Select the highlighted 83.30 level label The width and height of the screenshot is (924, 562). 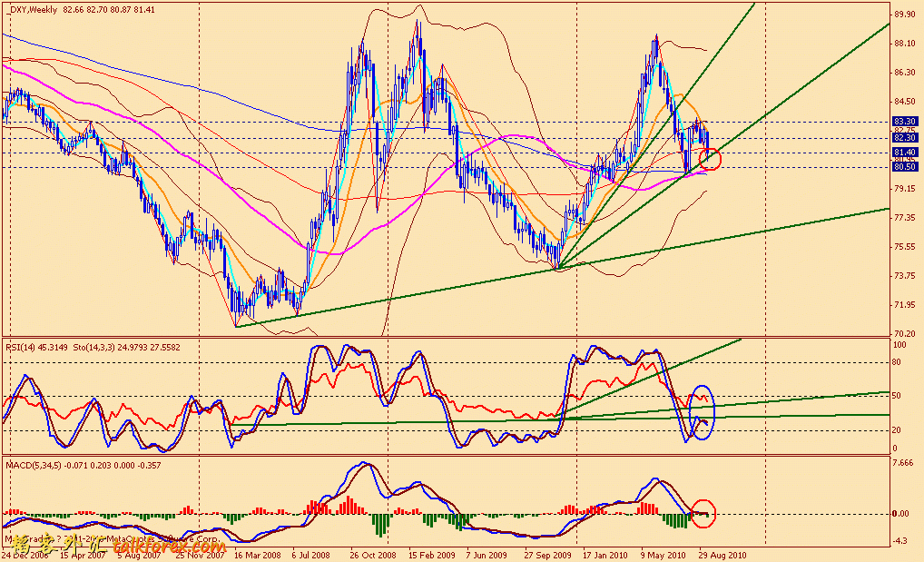pyautogui.click(x=905, y=121)
